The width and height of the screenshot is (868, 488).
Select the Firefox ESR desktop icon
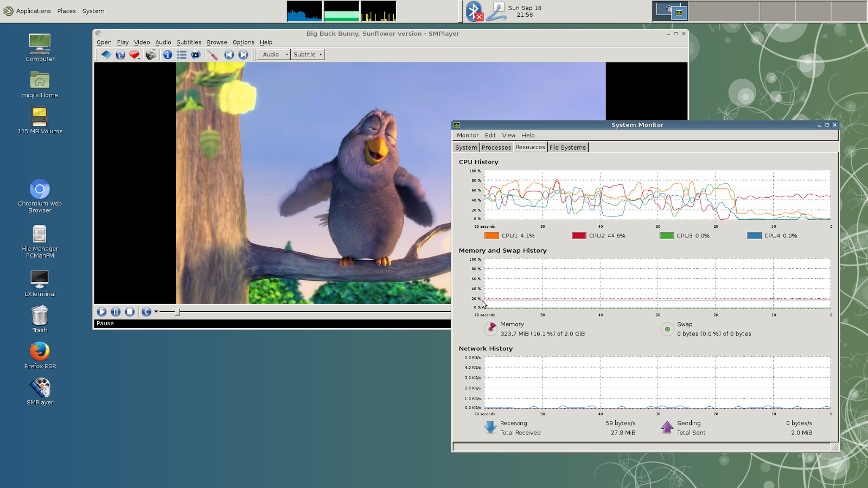point(40,356)
